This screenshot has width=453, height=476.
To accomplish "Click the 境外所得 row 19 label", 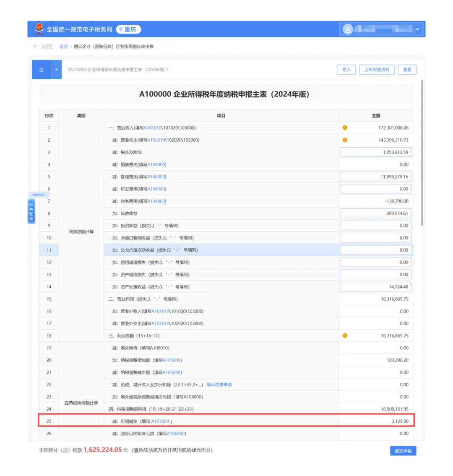I will 141,348.
